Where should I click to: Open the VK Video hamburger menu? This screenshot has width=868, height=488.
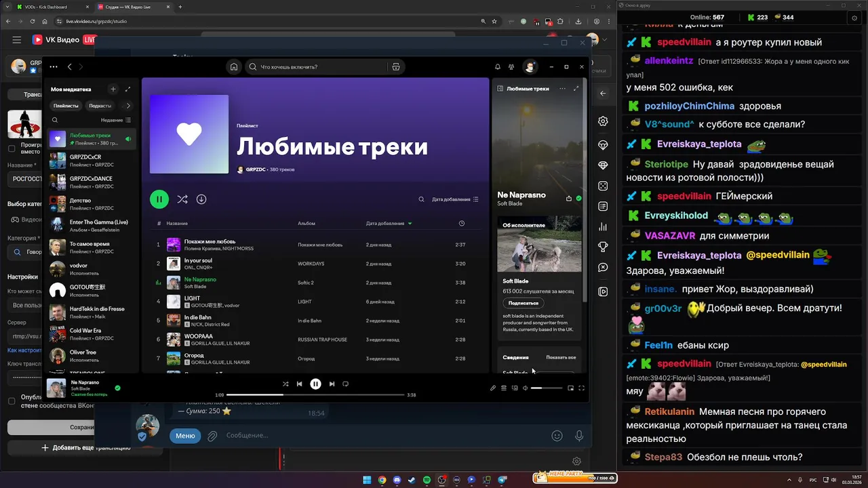16,40
